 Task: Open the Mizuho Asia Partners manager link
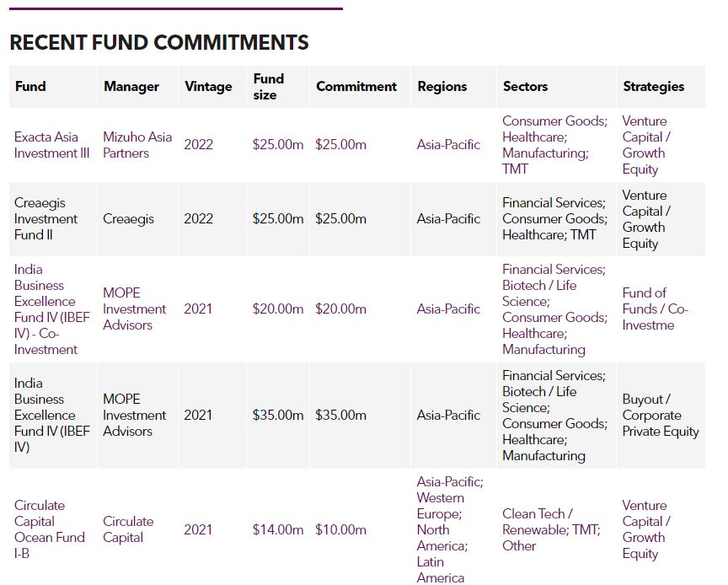[x=136, y=145]
